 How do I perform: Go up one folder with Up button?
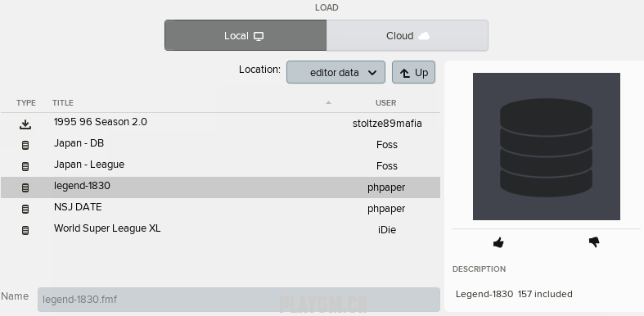point(413,72)
